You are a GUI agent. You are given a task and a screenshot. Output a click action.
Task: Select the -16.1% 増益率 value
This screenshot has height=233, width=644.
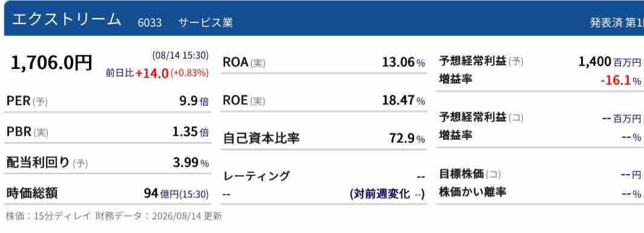(x=620, y=80)
